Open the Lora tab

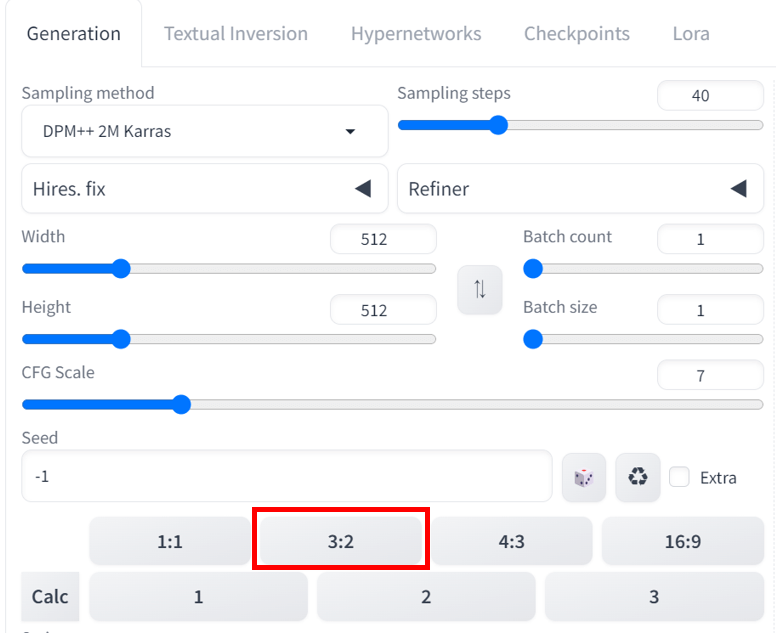(691, 34)
